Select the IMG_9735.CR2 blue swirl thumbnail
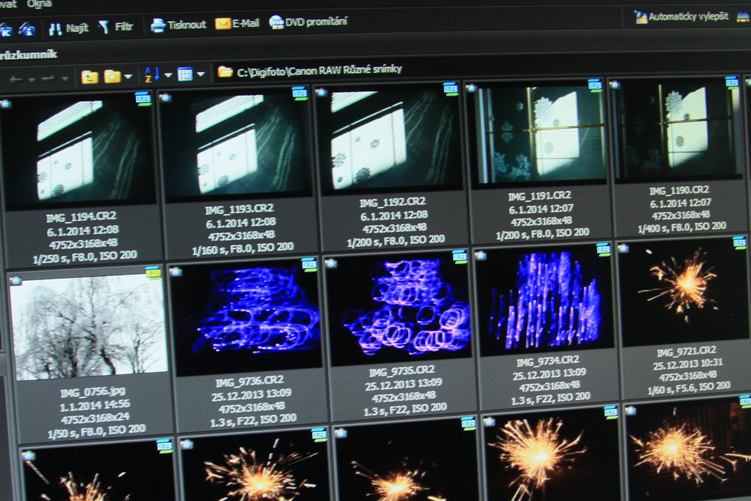The image size is (751, 501). coord(399,307)
